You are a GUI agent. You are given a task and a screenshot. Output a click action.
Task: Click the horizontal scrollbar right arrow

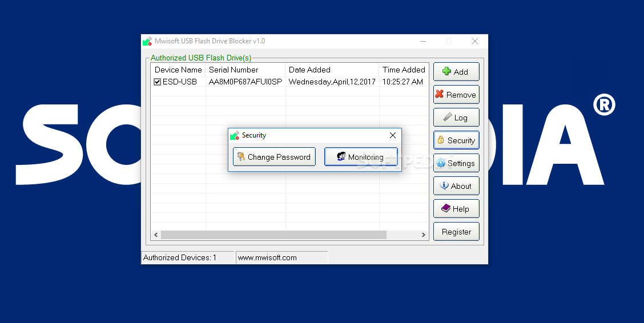click(424, 235)
